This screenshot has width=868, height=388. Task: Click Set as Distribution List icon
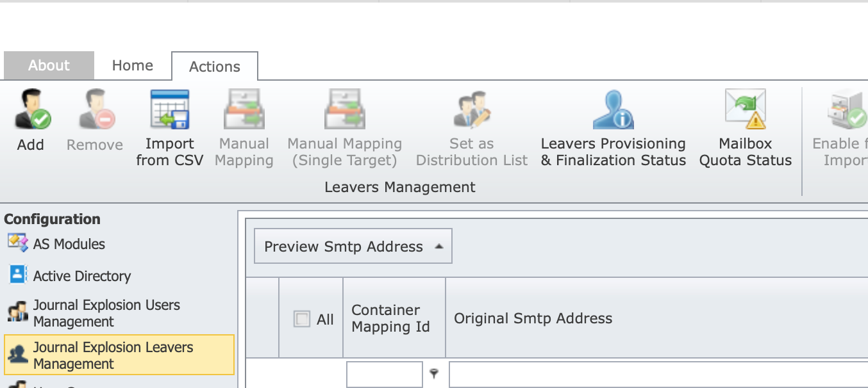472,110
